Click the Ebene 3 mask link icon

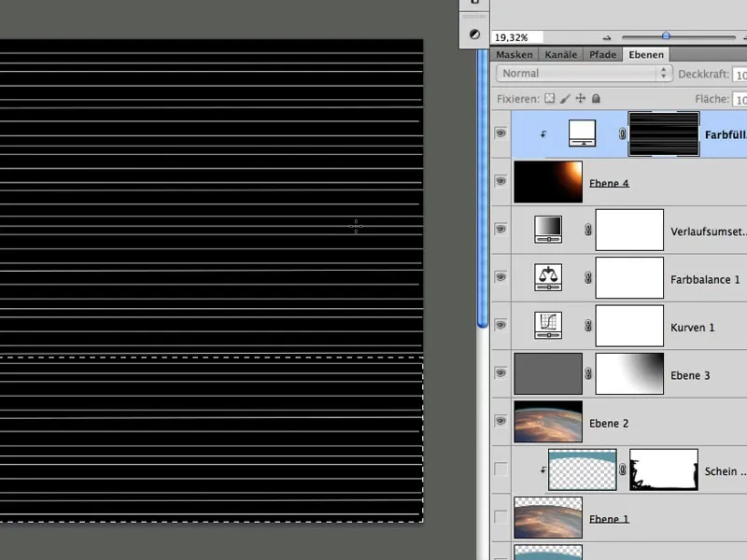coord(588,374)
